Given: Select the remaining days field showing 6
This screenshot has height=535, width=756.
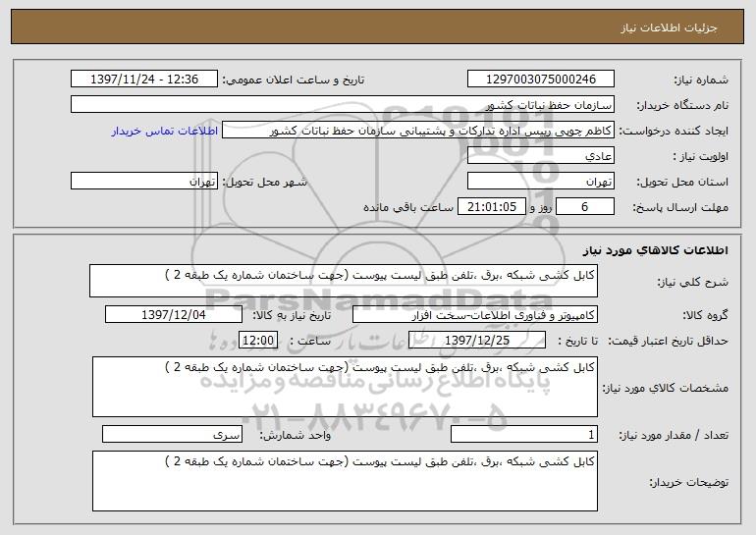Looking at the screenshot, I should pos(585,207).
